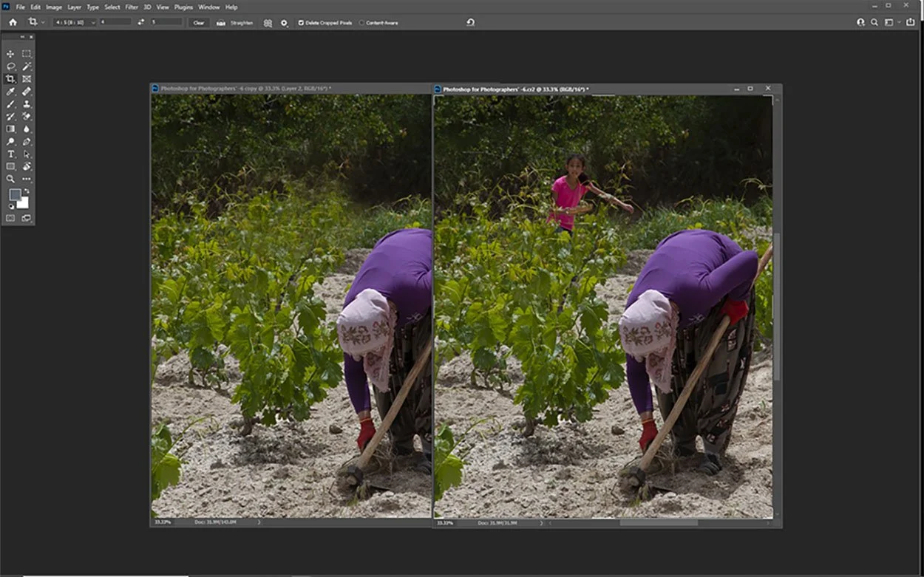924x577 pixels.
Task: Select the Hand tool
Action: 27,166
